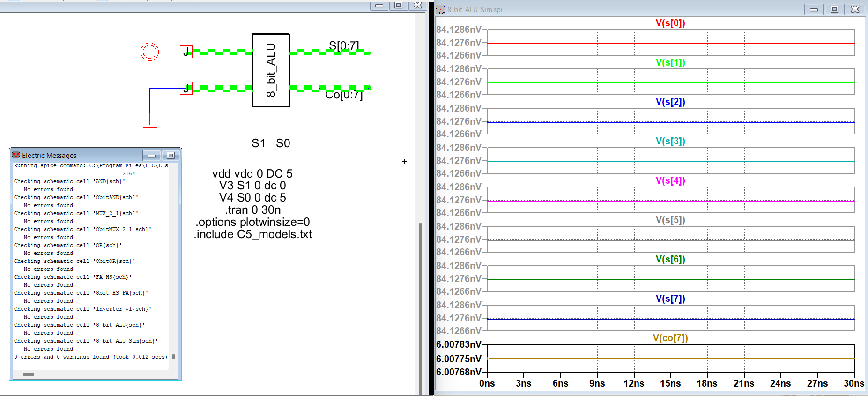Viewport: 868px width, 396px height.
Task: Click the S0 input label
Action: (283, 143)
